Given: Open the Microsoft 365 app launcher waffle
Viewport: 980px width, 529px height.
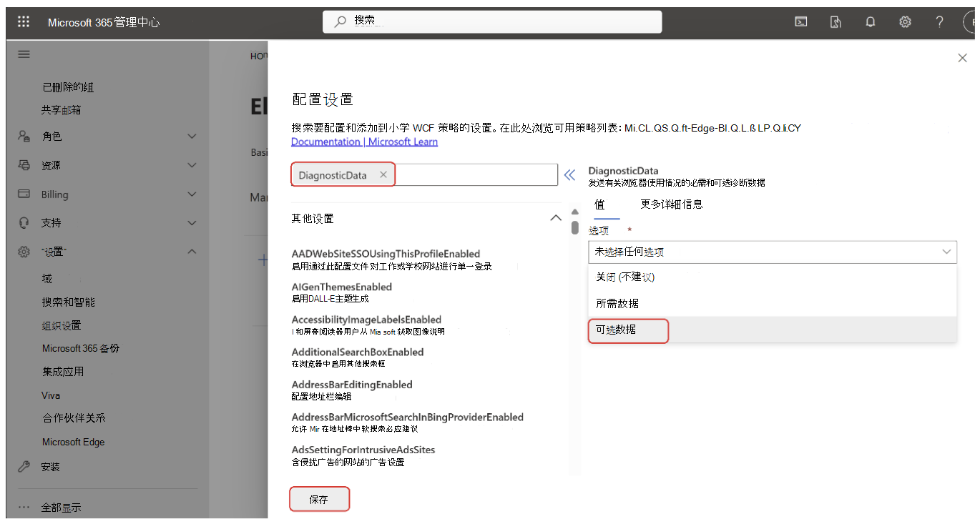Looking at the screenshot, I should click(24, 21).
